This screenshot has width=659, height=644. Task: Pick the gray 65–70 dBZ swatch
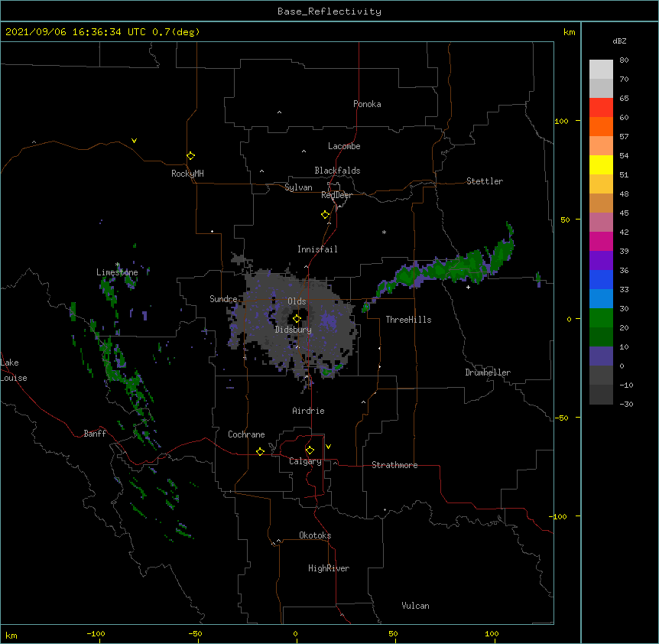[601, 88]
